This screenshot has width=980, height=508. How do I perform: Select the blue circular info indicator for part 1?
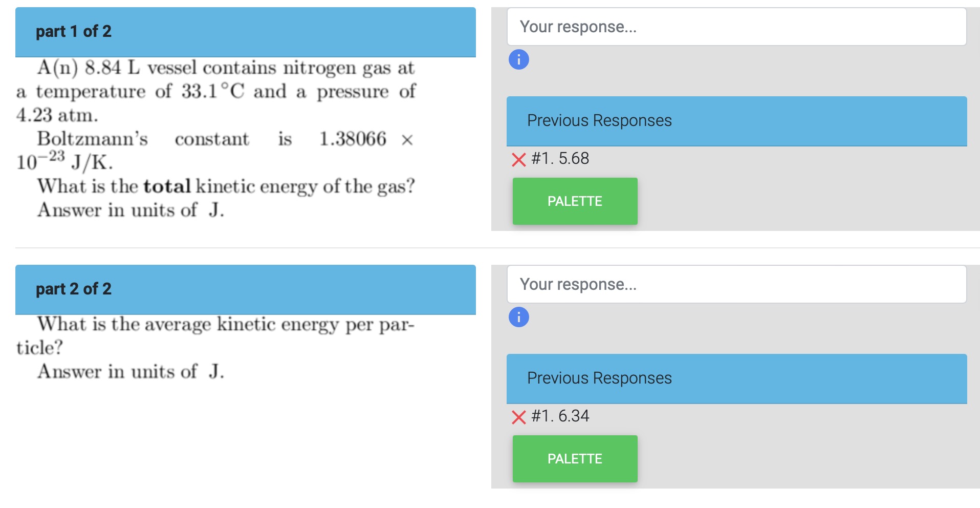coord(518,59)
